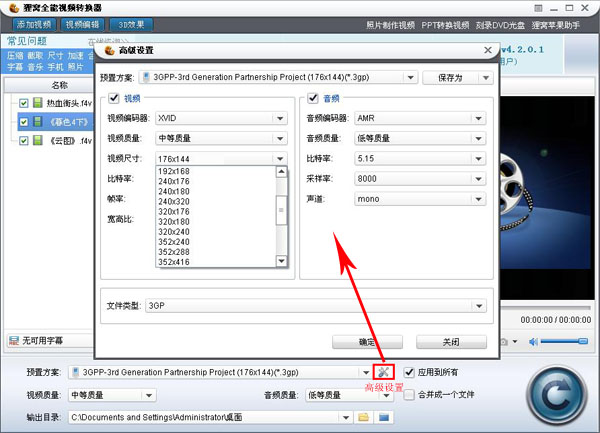Enable 合并成一个文件 checkbox

coord(409,394)
